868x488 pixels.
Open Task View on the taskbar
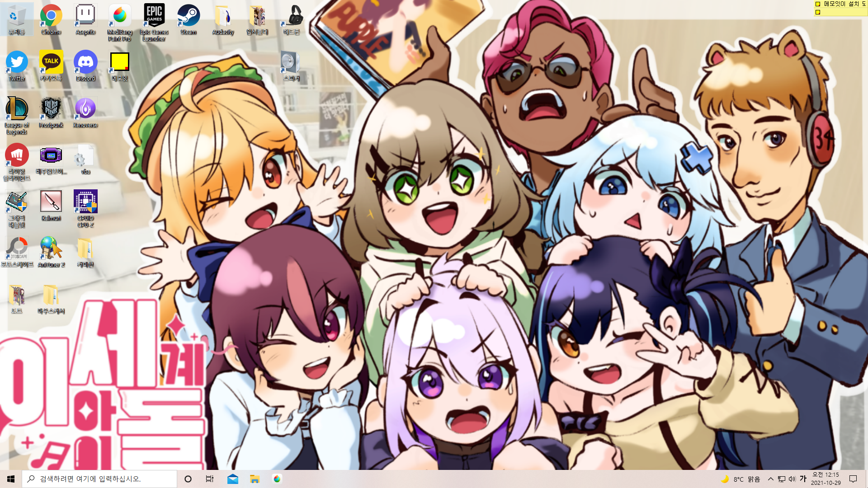pyautogui.click(x=210, y=479)
